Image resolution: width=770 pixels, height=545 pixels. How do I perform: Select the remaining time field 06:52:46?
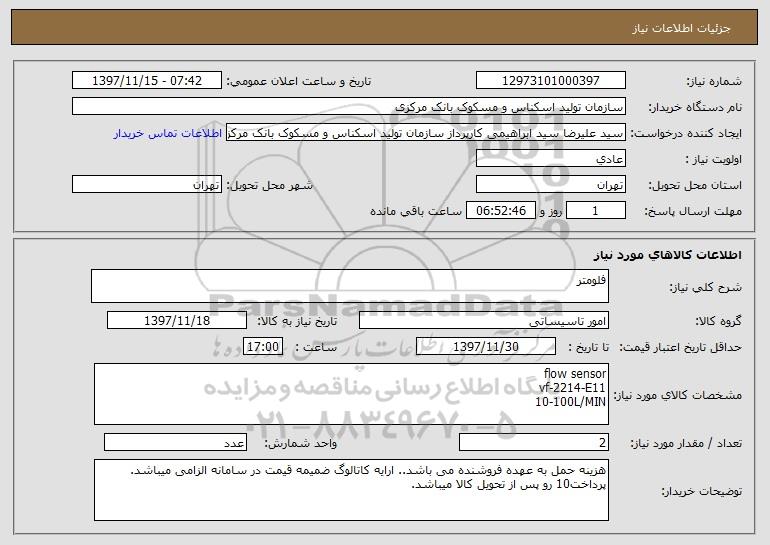tap(500, 210)
